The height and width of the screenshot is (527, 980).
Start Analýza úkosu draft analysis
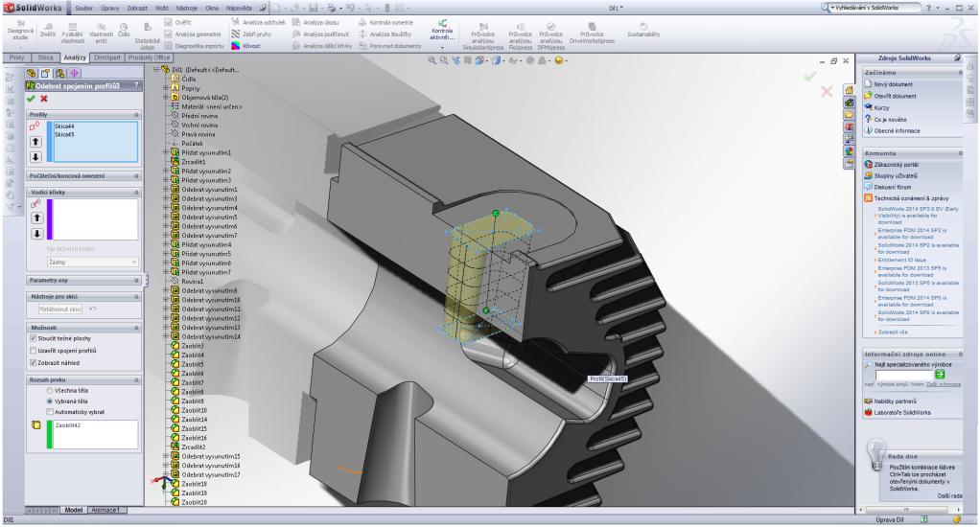[315, 22]
